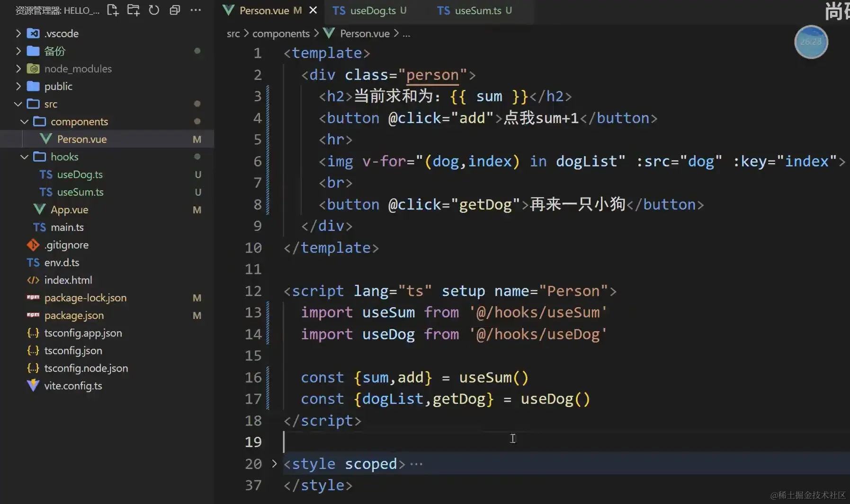Click the JSON braces icon beside tsconfig.json
The height and width of the screenshot is (504, 850).
(x=33, y=351)
